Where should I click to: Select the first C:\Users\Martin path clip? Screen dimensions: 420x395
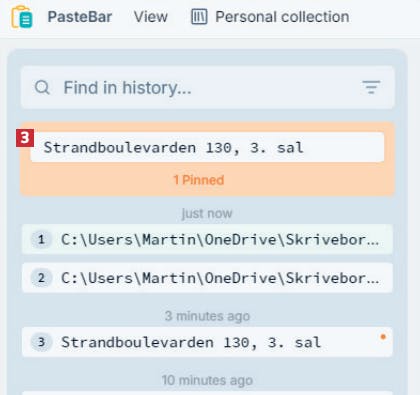(207, 239)
